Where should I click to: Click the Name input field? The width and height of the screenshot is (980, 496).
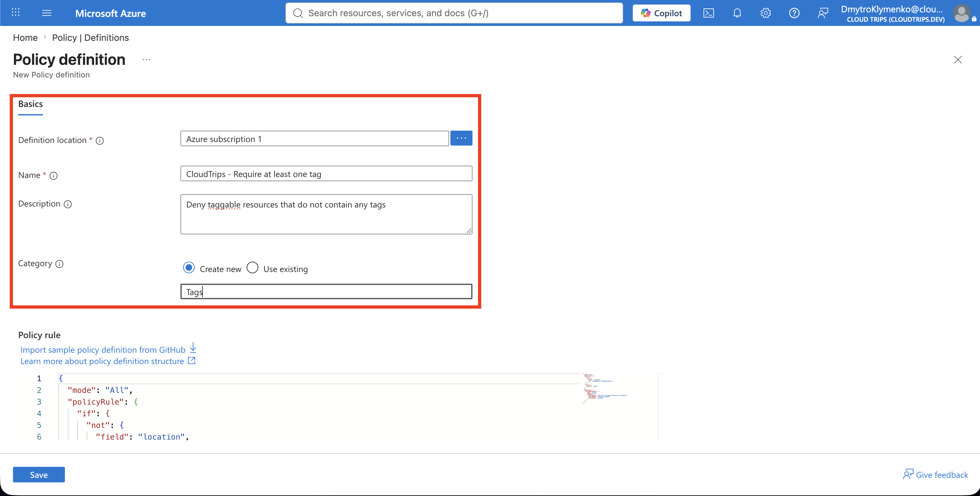click(326, 174)
